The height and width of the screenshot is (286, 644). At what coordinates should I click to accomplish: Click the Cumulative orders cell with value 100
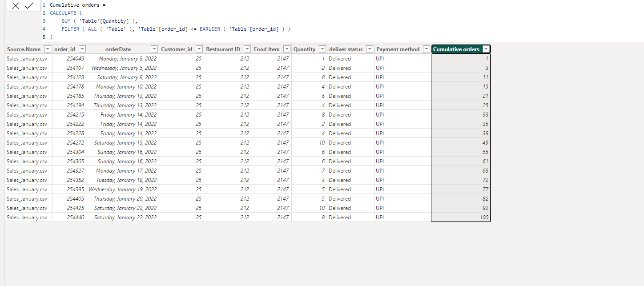pos(461,218)
